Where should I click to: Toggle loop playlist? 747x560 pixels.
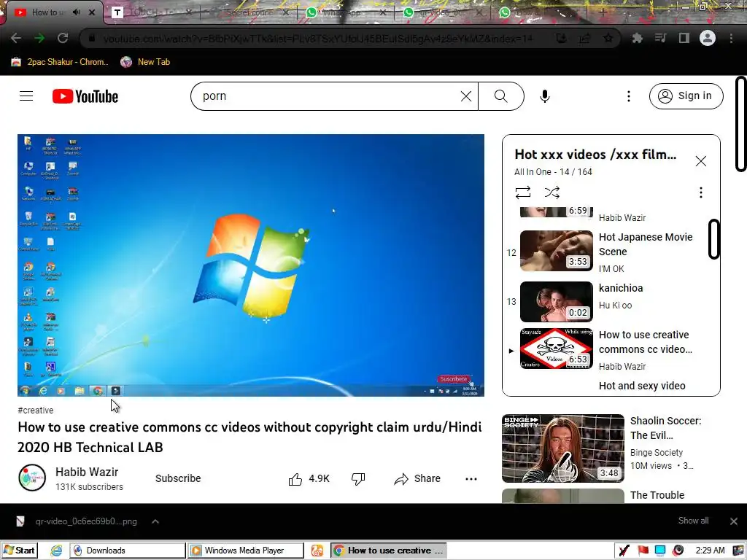522,192
